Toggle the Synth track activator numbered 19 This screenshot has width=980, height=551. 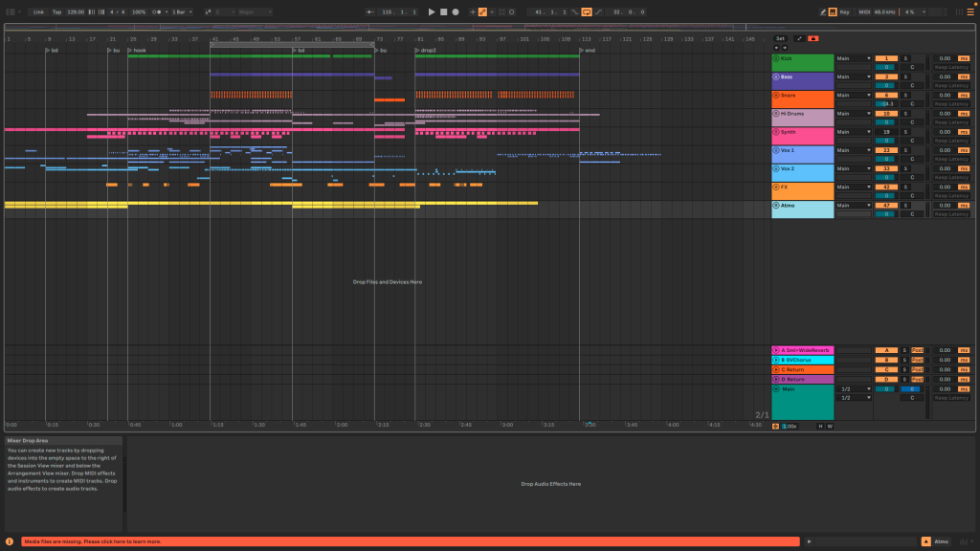point(886,132)
